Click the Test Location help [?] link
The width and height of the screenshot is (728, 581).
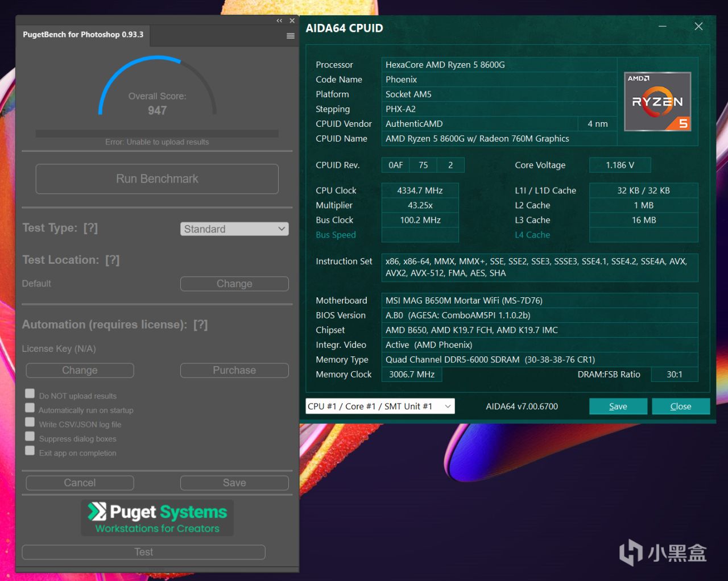point(112,260)
